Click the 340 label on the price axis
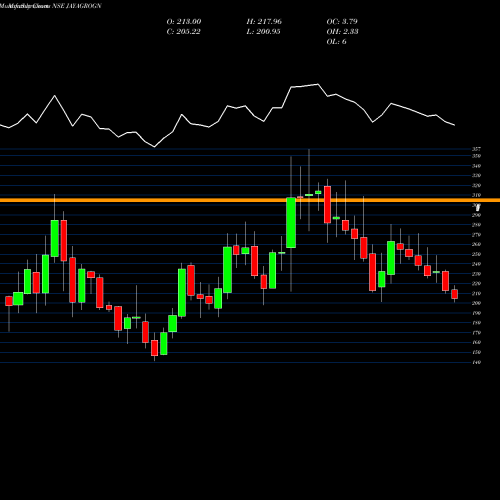Image resolution: width=500 pixels, height=500 pixels. click(476, 166)
